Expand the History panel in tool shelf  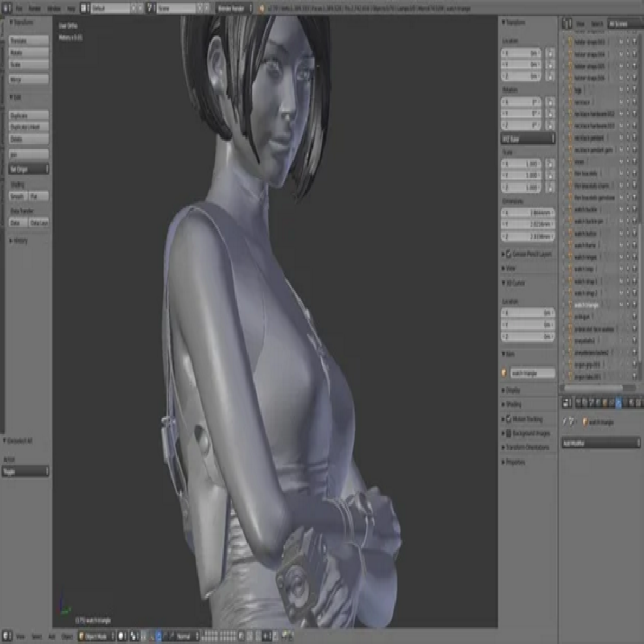click(x=19, y=241)
